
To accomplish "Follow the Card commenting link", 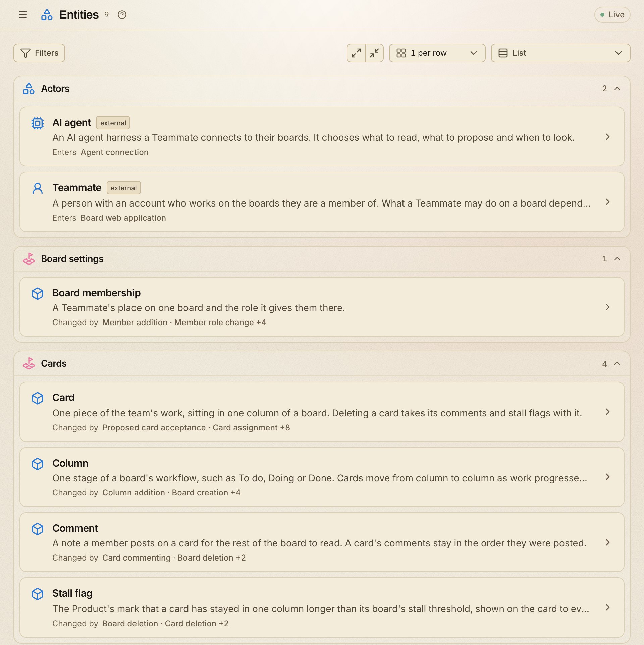I will [137, 558].
